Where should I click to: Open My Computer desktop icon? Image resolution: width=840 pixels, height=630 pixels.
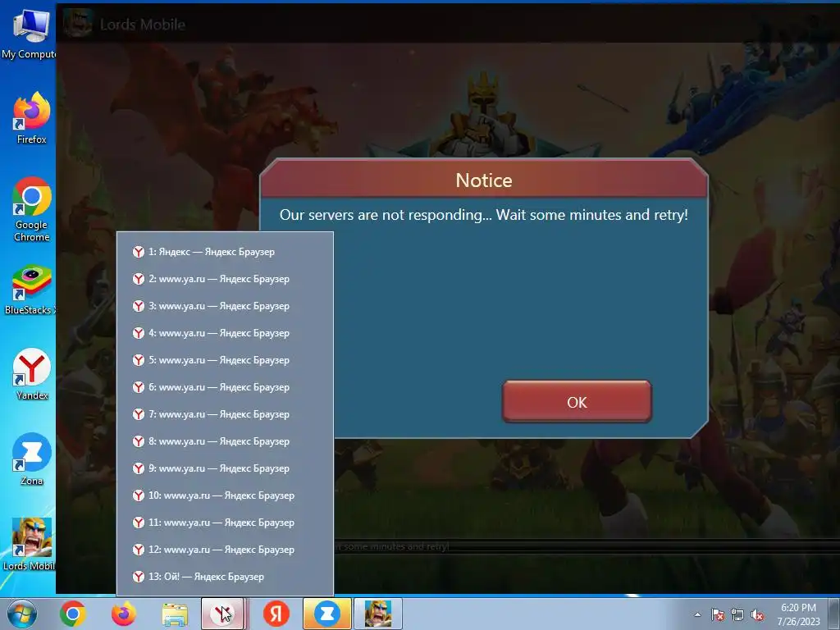(x=30, y=33)
